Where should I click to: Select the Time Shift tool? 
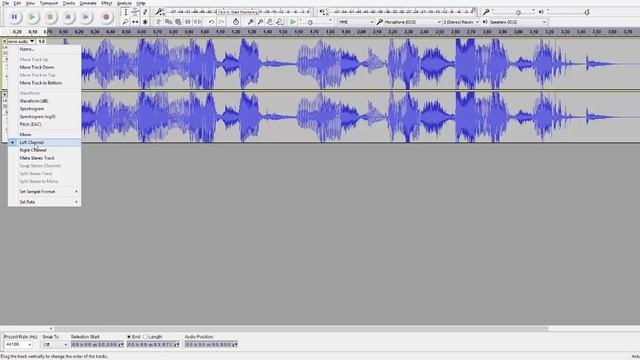135,22
